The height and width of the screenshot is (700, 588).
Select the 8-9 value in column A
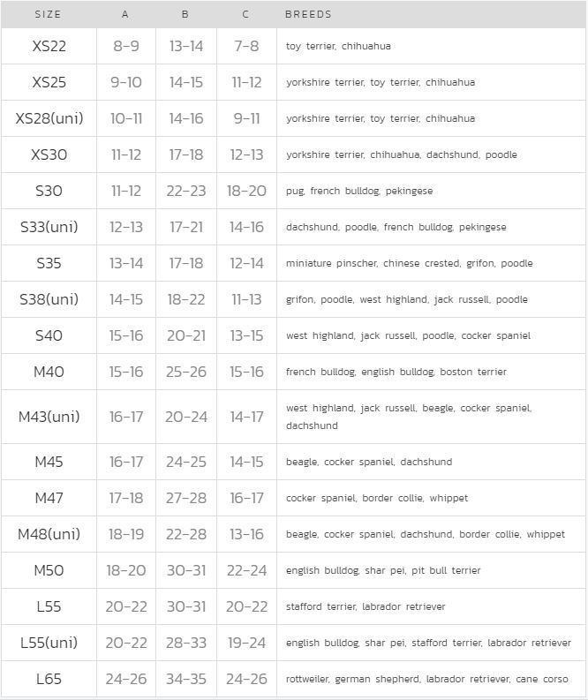coord(125,46)
